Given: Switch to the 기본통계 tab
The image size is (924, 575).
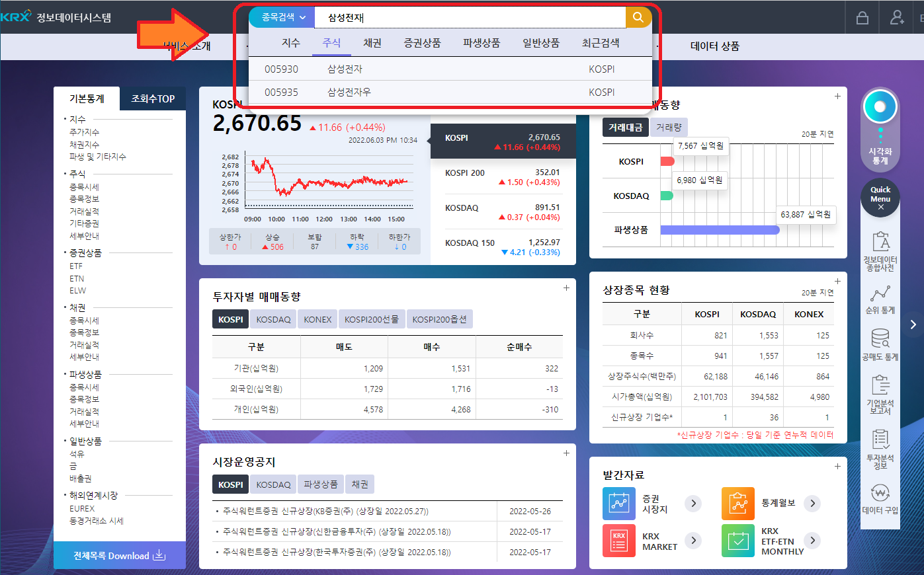Looking at the screenshot, I should (x=87, y=98).
